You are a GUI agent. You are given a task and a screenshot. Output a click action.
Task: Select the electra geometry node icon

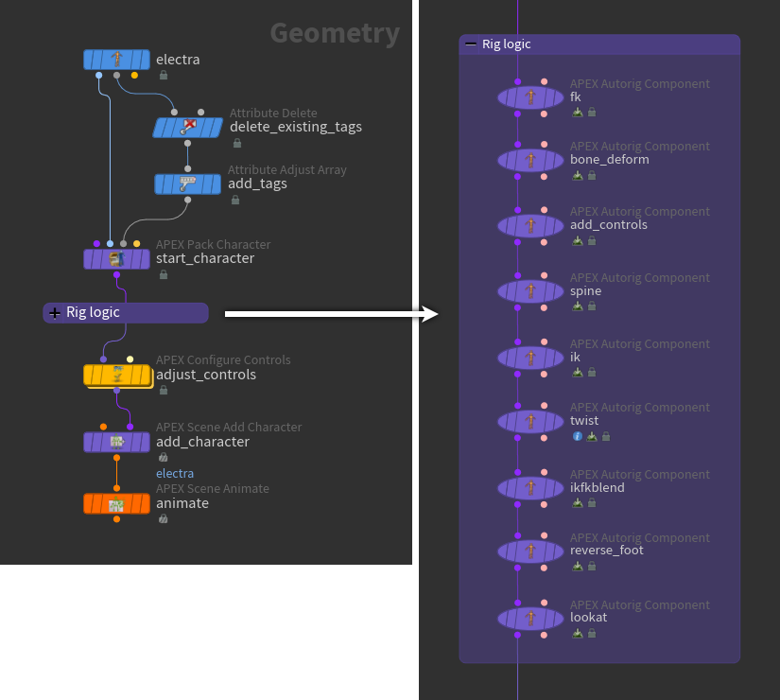[x=116, y=61]
